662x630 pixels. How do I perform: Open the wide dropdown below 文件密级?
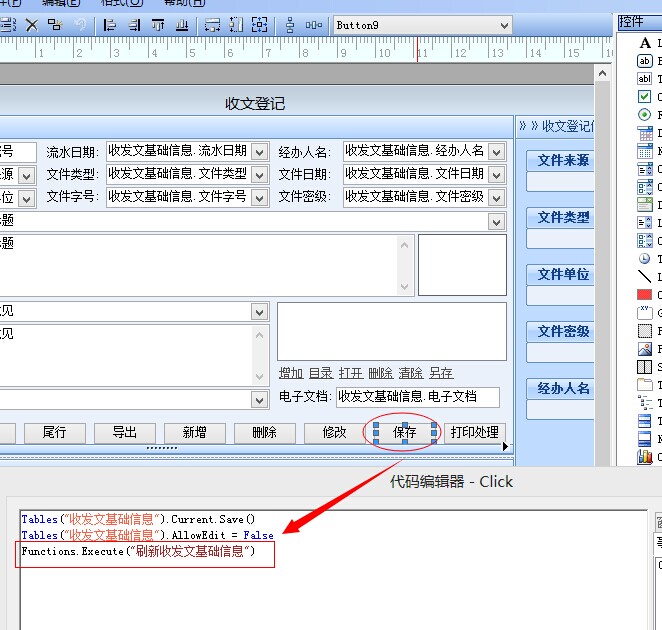pyautogui.click(x=496, y=222)
